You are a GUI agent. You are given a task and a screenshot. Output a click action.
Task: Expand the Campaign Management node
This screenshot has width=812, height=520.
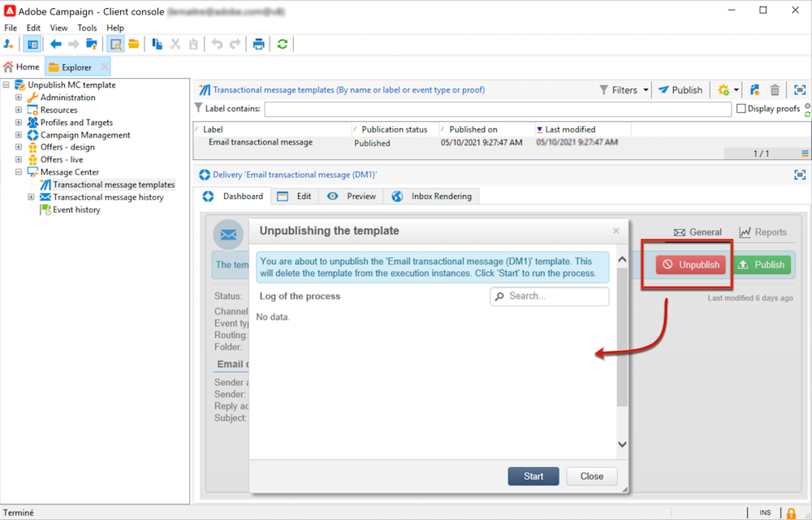19,135
